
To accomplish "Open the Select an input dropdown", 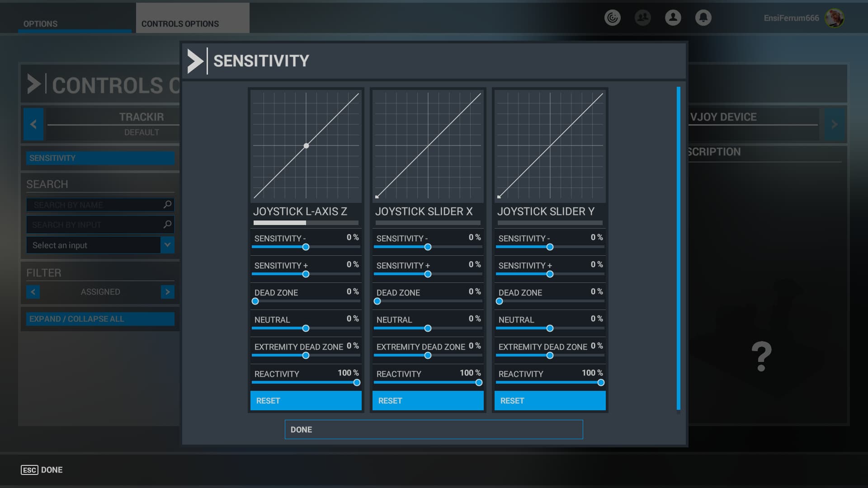I will click(x=100, y=245).
